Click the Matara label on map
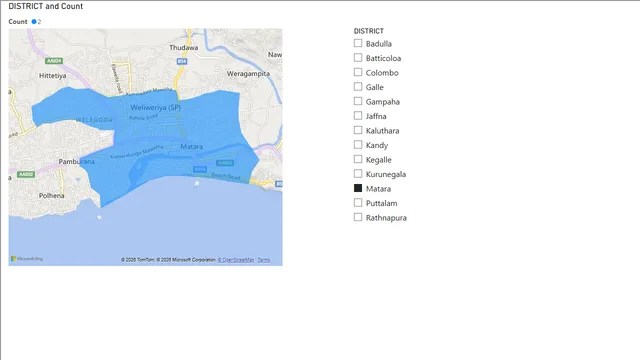Screen dimensions: 640x360 pos(191,147)
